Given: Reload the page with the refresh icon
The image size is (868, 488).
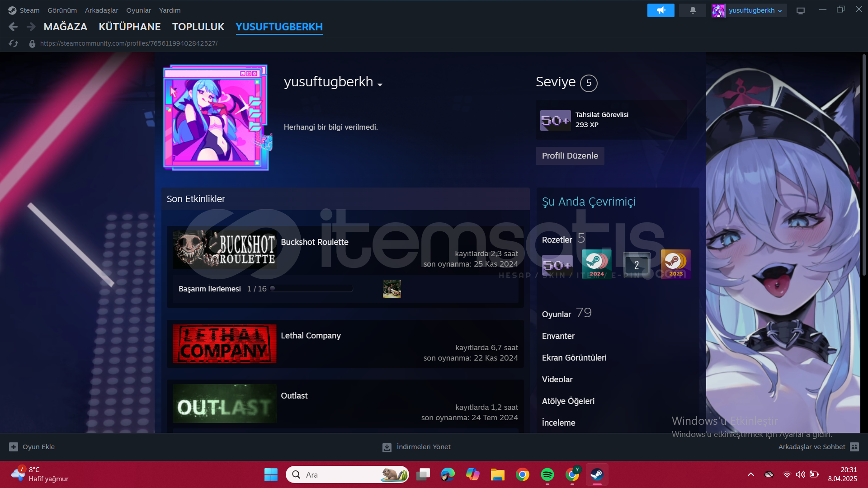Looking at the screenshot, I should (14, 43).
